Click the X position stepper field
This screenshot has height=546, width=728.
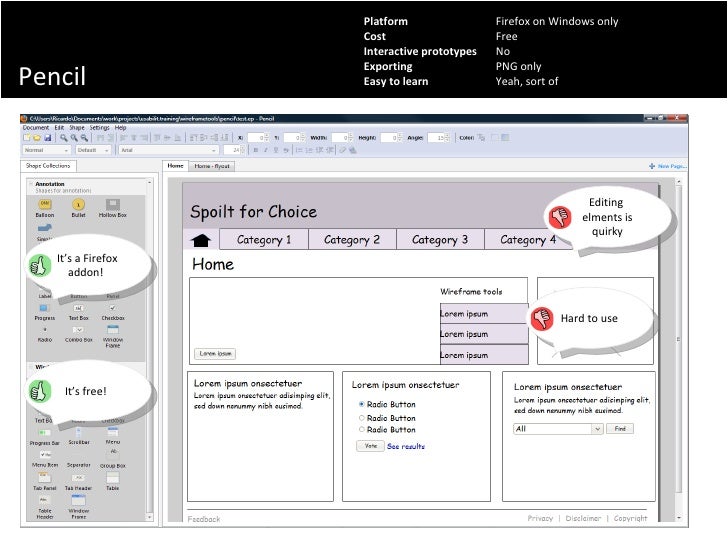259,137
